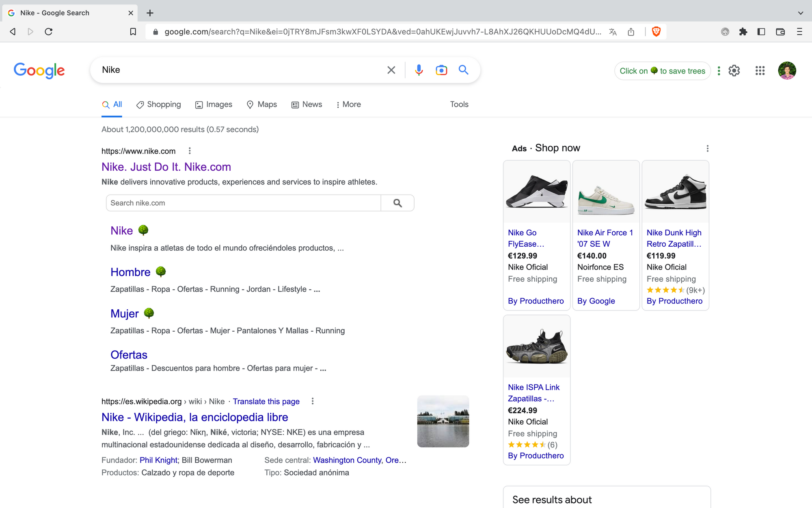Click the voice search microphone icon
Viewport: 812px width, 508px height.
point(419,70)
